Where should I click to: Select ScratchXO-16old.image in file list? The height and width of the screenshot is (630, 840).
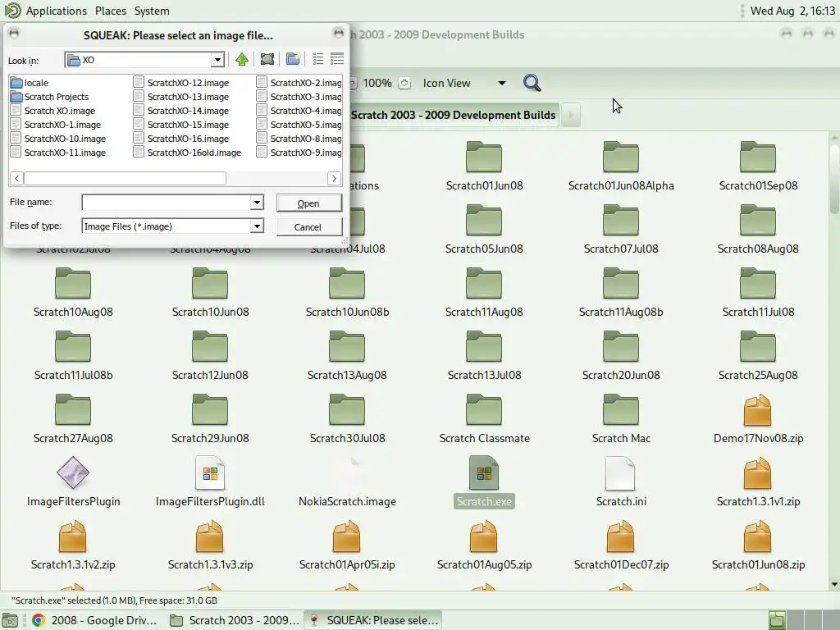coord(188,153)
